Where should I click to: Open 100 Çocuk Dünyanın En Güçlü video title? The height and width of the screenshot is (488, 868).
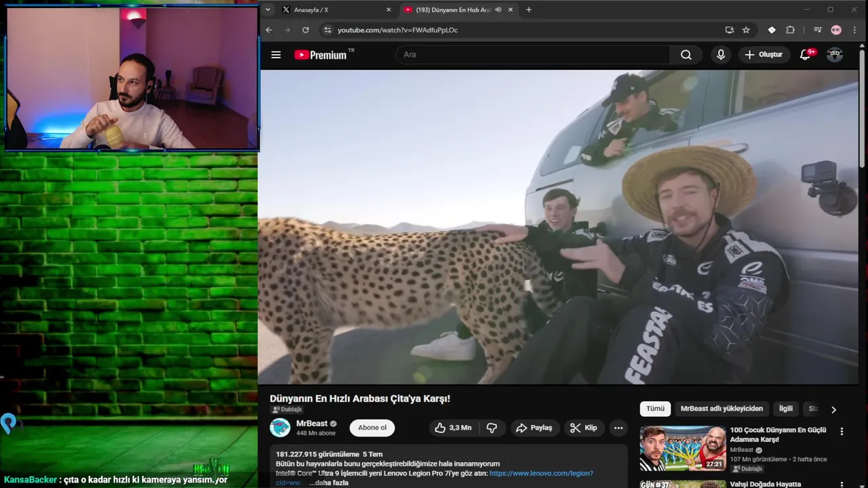click(778, 434)
